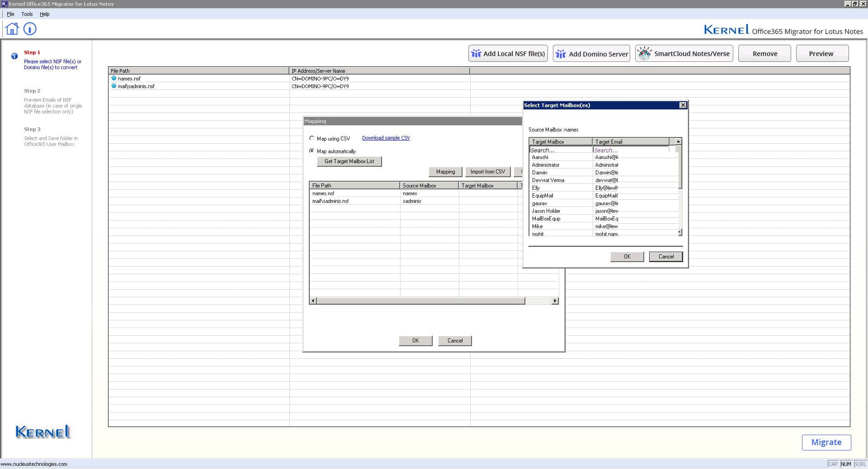Click IP Address/Server Name column header

(x=379, y=71)
